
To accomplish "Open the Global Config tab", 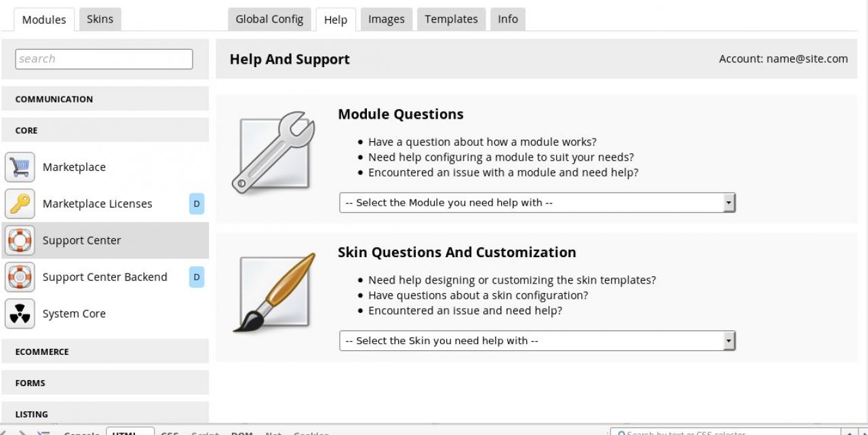I will point(269,19).
